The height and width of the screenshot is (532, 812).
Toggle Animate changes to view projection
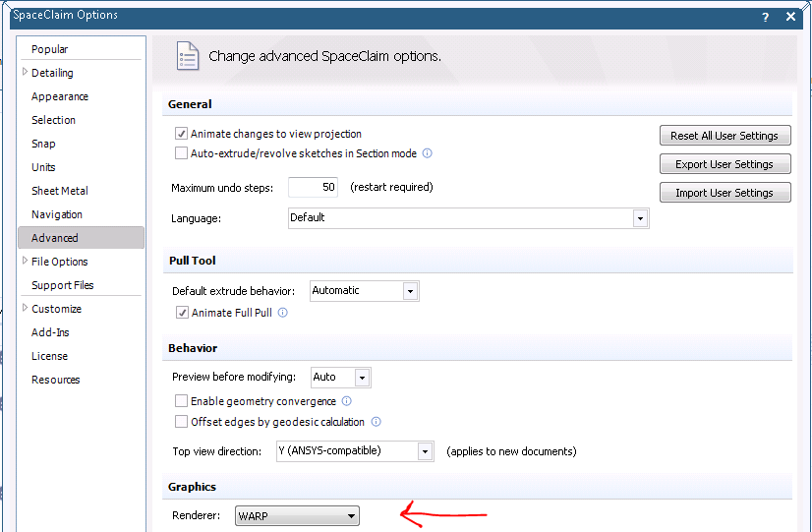click(x=181, y=134)
